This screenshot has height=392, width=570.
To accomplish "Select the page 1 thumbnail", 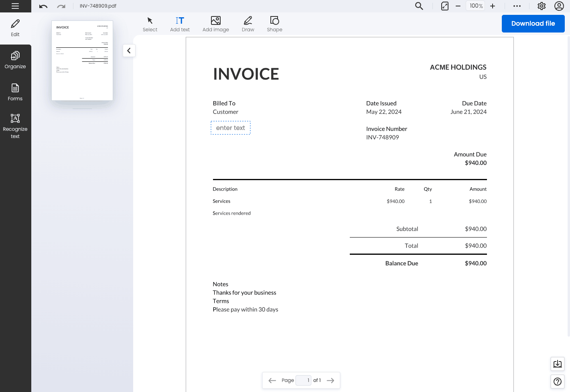I will [82, 60].
